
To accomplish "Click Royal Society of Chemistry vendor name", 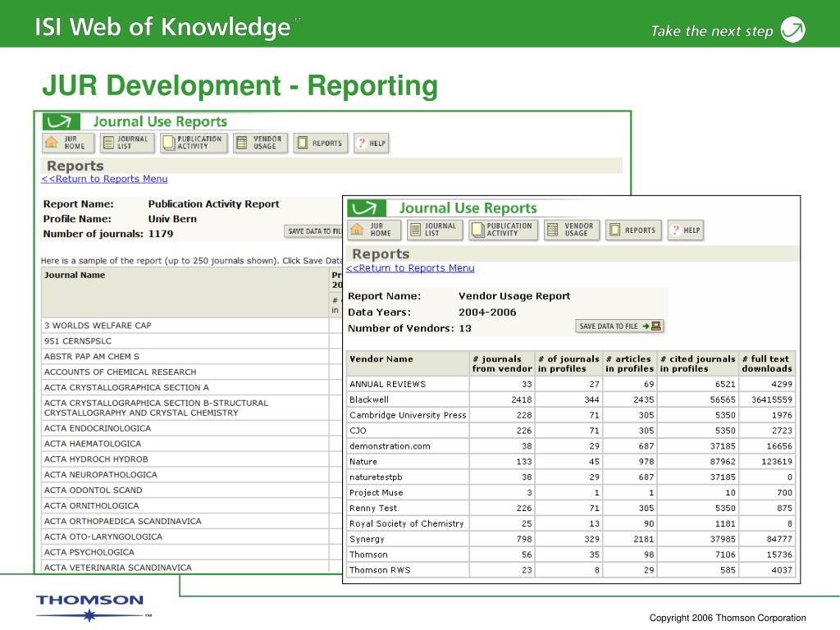I will 407,524.
